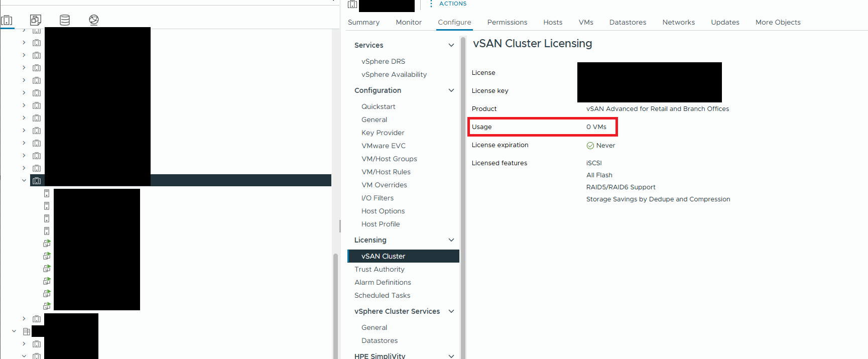
Task: Collapse the datacenter node in the inventory tree
Action: click(x=14, y=331)
